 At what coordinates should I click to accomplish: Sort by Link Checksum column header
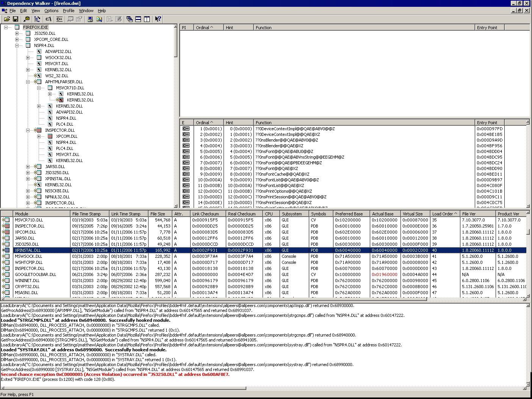coord(208,214)
